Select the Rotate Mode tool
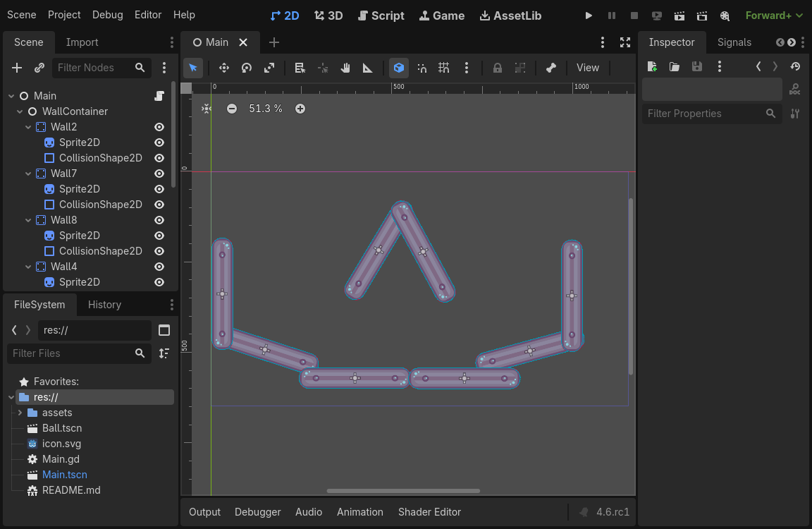This screenshot has height=529, width=812. pyautogui.click(x=247, y=68)
